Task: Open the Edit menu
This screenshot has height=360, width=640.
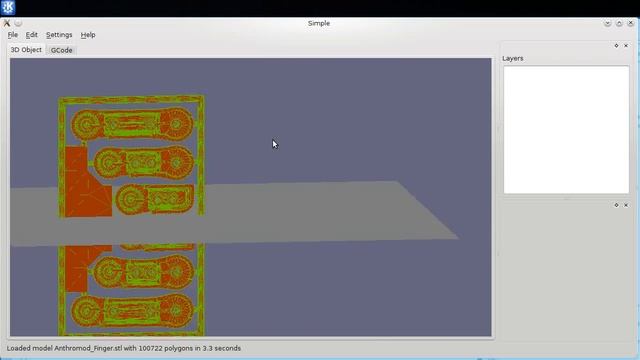Action: coord(31,35)
